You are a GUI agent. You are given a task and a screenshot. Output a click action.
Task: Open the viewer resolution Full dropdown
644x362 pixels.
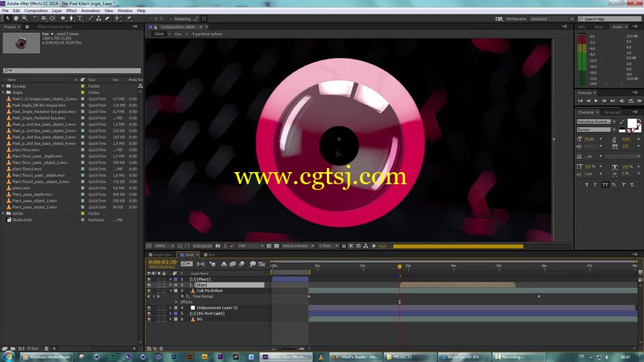250,246
